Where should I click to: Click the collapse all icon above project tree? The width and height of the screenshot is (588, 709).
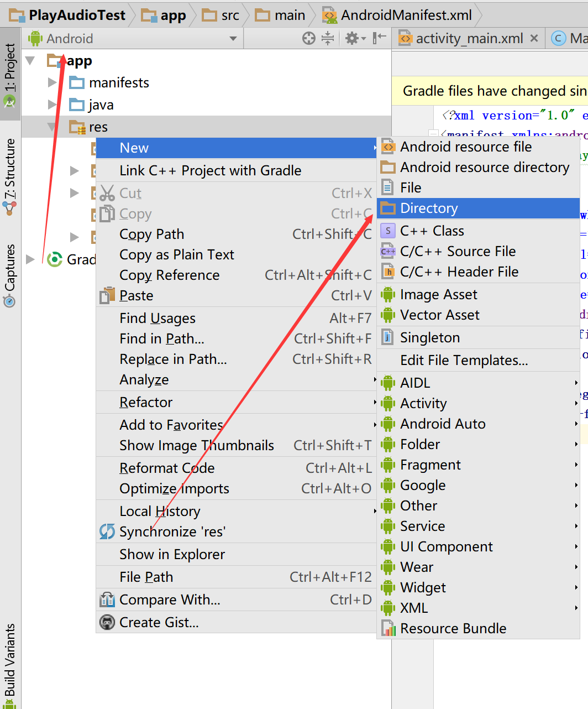(x=327, y=38)
